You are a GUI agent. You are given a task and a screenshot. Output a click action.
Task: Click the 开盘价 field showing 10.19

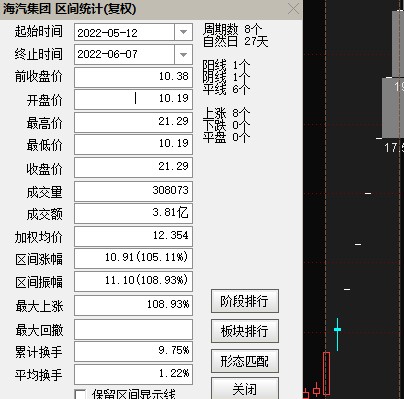133,99
